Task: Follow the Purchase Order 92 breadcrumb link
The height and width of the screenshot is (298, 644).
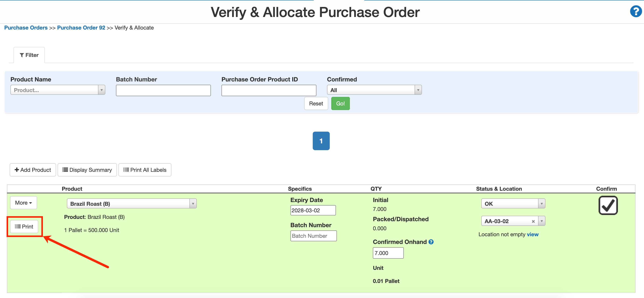Action: click(x=81, y=28)
